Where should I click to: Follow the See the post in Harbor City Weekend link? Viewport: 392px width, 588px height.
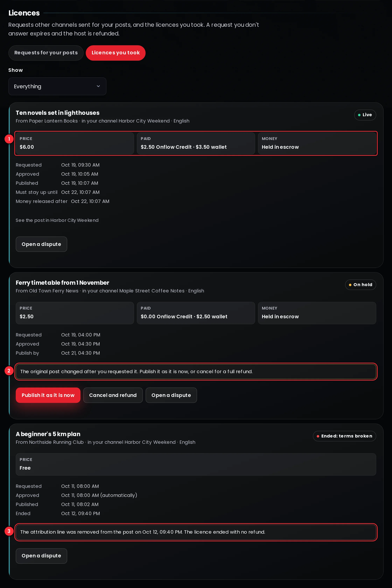57,220
